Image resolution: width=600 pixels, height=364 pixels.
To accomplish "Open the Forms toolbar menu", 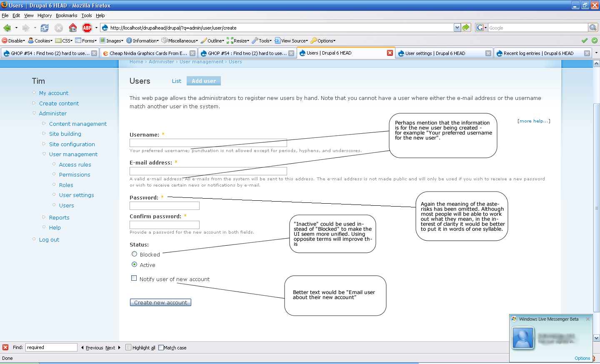I will pyautogui.click(x=86, y=41).
